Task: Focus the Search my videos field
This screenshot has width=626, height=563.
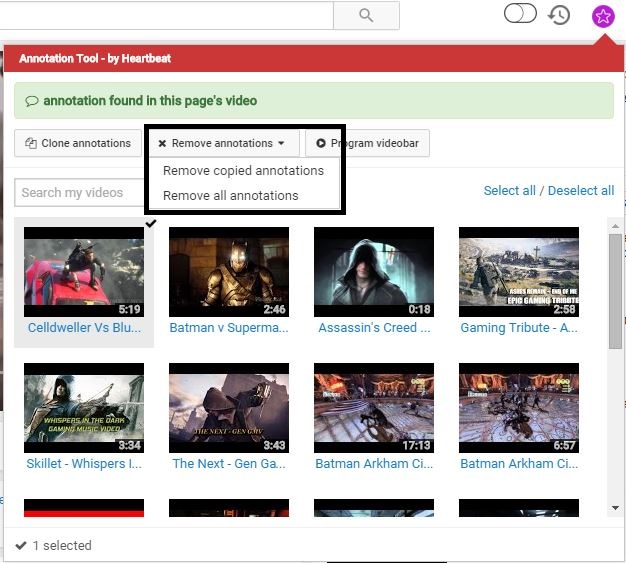Action: pos(80,192)
